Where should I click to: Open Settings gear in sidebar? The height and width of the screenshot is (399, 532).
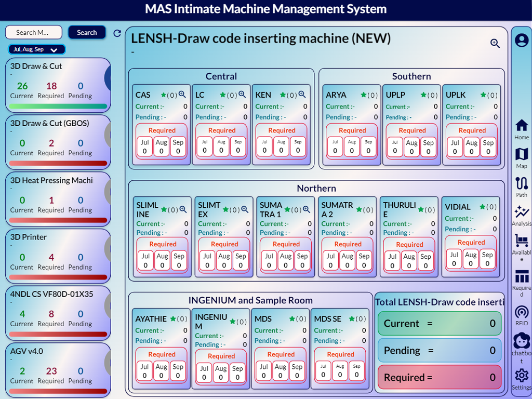[x=522, y=376]
